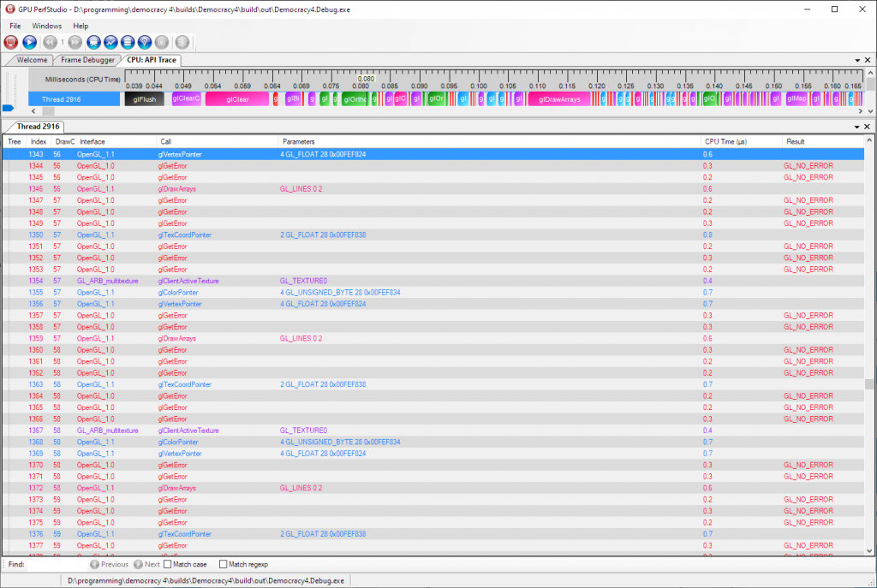This screenshot has width=877, height=588.
Task: Select the CPU: API Trace tab
Action: click(151, 60)
